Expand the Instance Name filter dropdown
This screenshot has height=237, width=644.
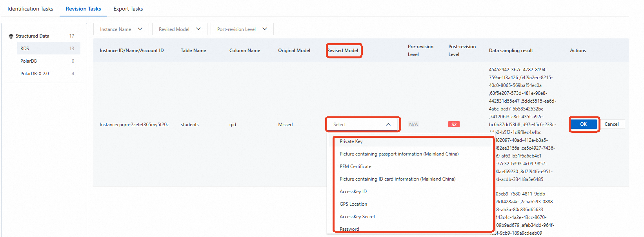coord(121,29)
